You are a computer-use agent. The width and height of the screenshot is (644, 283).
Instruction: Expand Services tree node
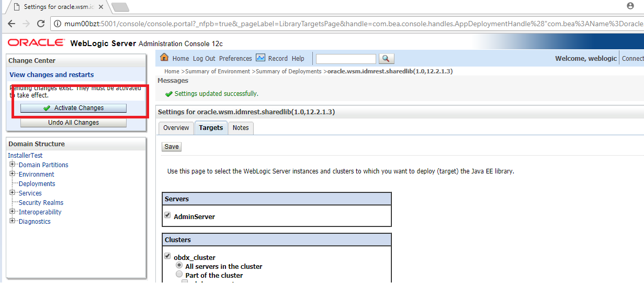pyautogui.click(x=13, y=193)
